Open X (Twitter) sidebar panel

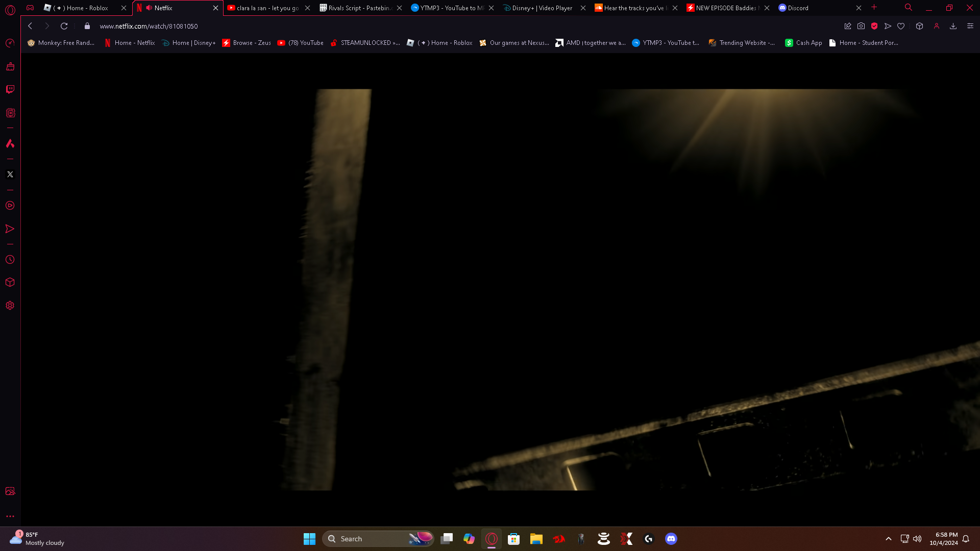tap(10, 174)
